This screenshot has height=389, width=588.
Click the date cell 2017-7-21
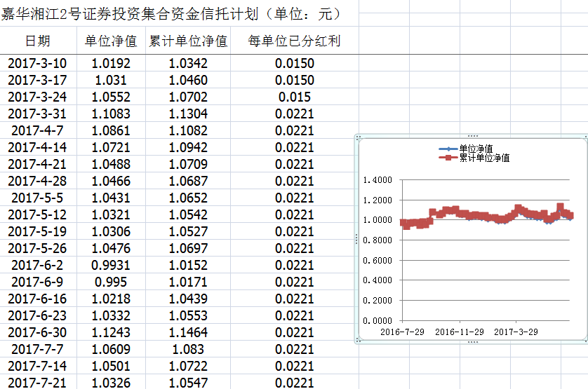(x=38, y=383)
